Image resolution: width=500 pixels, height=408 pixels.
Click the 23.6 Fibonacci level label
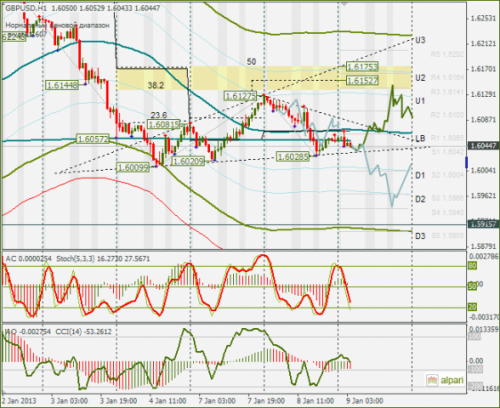coord(158,115)
